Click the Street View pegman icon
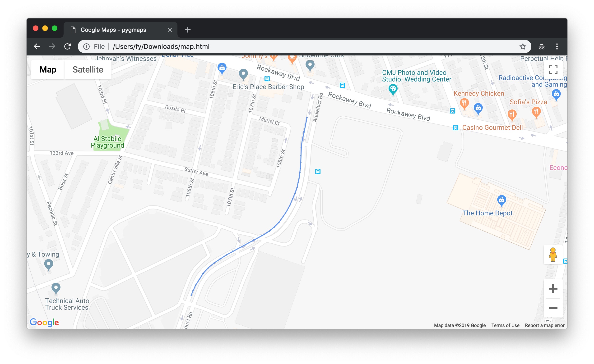Viewport: 594px width, 364px height. [x=552, y=255]
